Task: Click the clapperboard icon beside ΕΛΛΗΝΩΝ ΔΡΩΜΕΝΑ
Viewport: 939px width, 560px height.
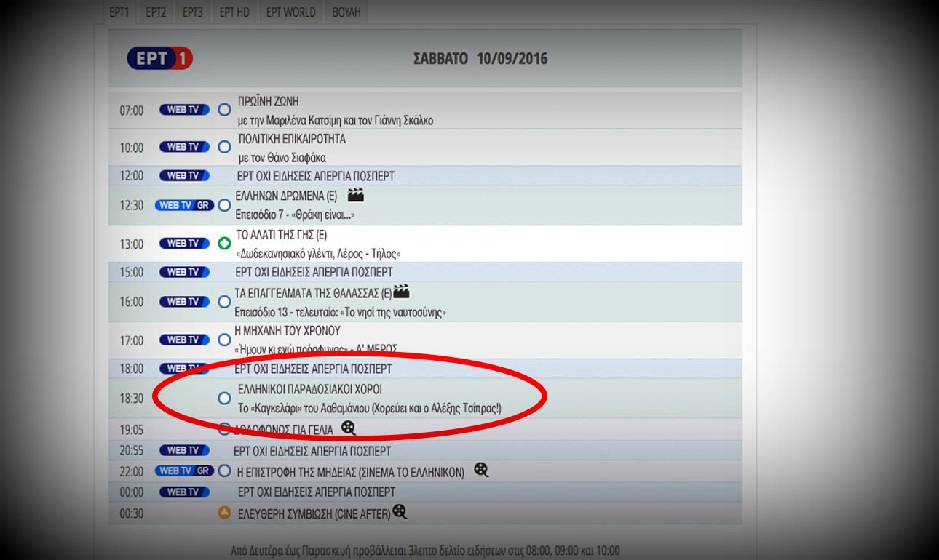Action: tap(355, 195)
